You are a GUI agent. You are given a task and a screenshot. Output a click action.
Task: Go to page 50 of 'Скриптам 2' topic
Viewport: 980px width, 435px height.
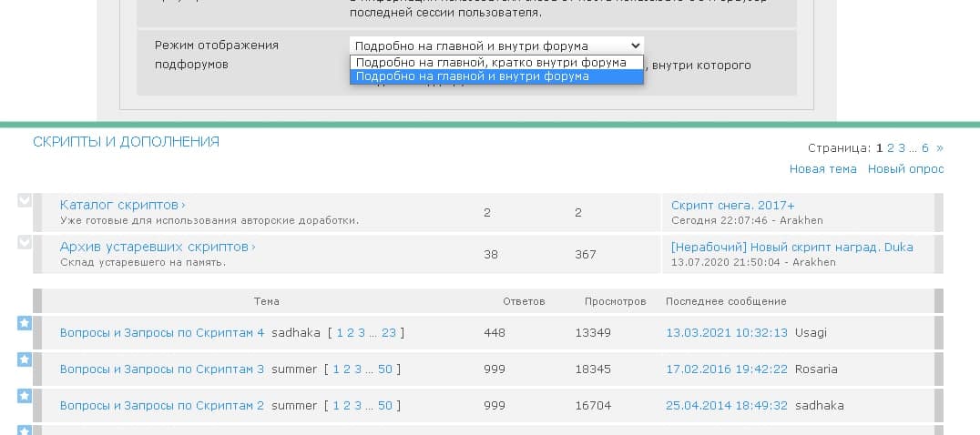tap(385, 405)
